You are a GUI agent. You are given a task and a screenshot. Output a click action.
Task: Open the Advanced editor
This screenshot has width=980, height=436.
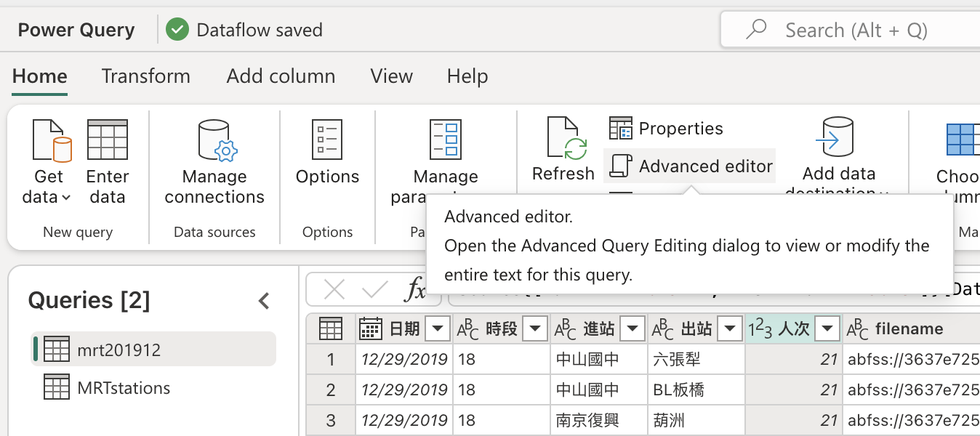coord(689,166)
